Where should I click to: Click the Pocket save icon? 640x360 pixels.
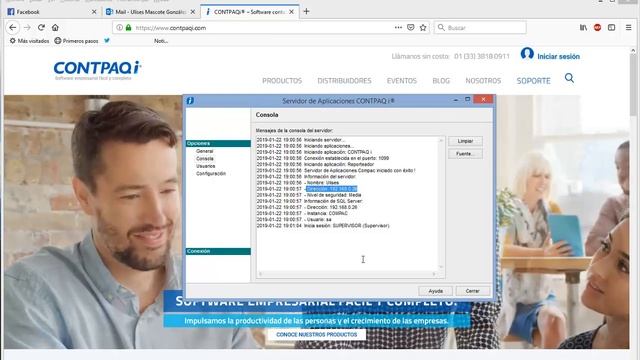(411, 27)
